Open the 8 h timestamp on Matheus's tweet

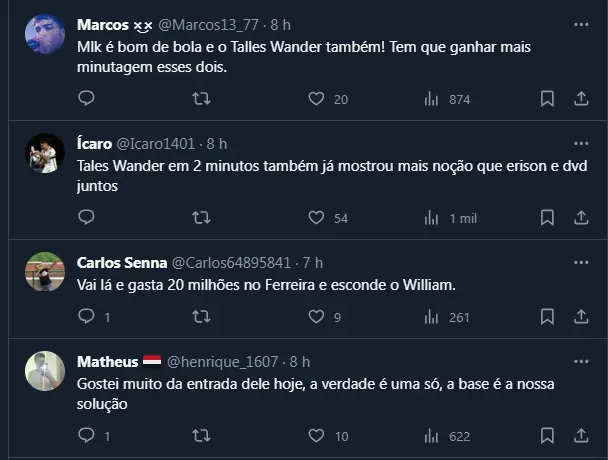click(298, 361)
